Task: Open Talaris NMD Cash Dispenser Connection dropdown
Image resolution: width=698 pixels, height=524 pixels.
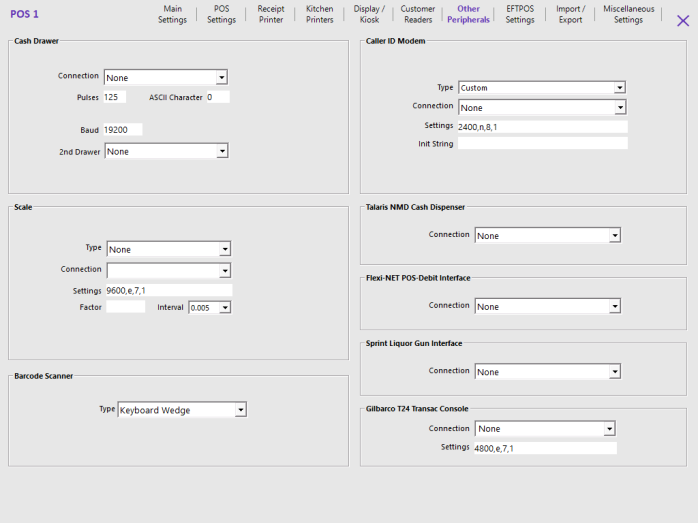Action: (x=548, y=236)
